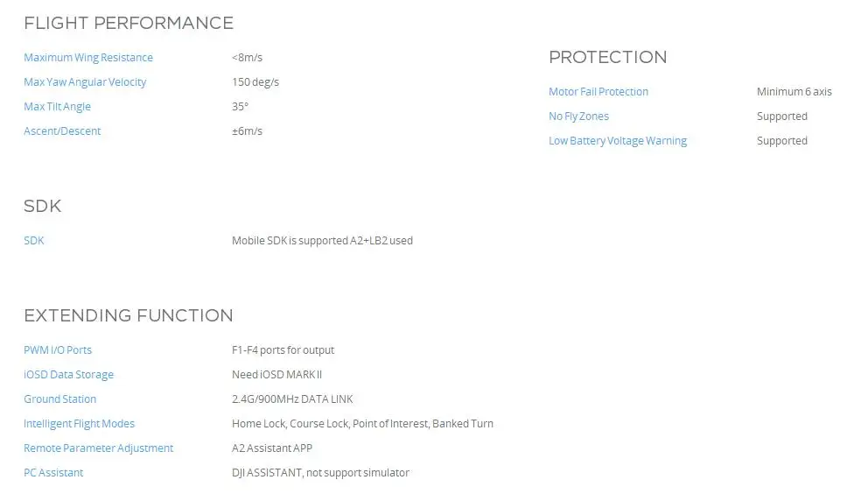868x494 pixels.
Task: Click the No Fly Zones link
Action: pos(578,116)
